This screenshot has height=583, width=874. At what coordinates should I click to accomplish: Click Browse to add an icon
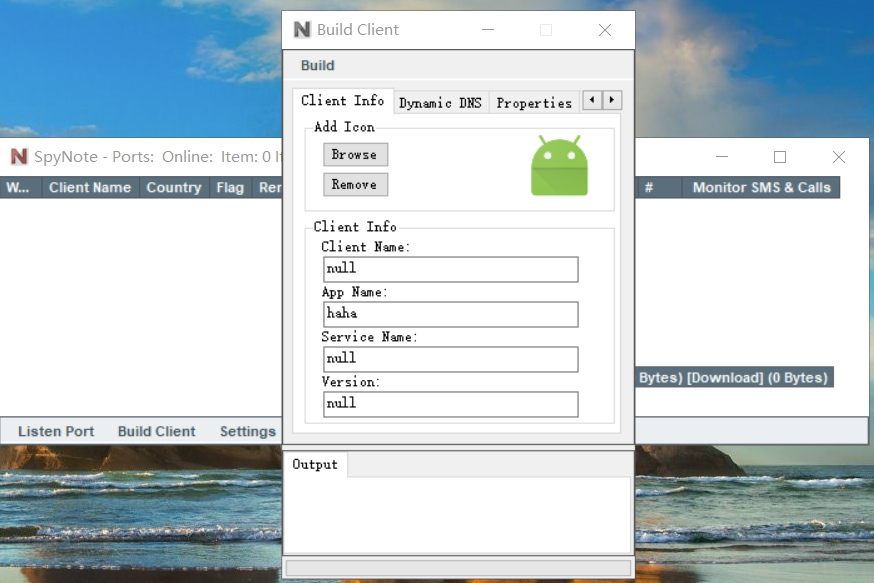coord(355,154)
